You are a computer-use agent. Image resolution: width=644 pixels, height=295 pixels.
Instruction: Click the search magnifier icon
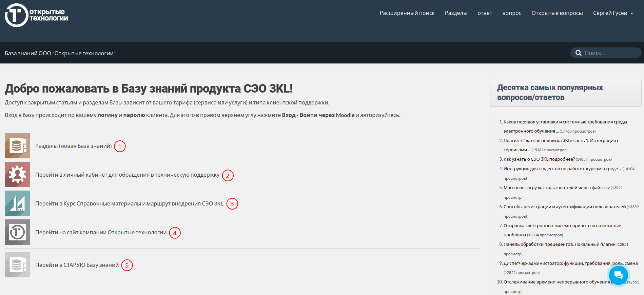[x=579, y=53]
